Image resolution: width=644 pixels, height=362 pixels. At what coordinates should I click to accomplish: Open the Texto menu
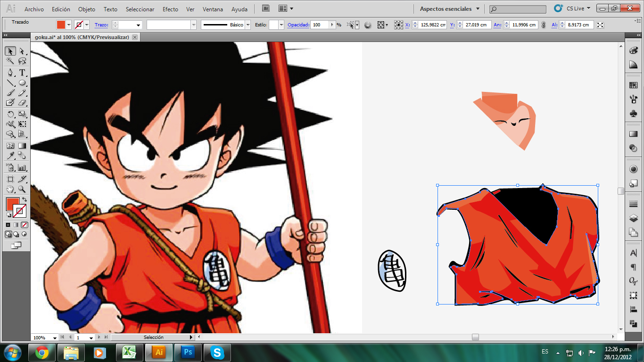click(110, 9)
